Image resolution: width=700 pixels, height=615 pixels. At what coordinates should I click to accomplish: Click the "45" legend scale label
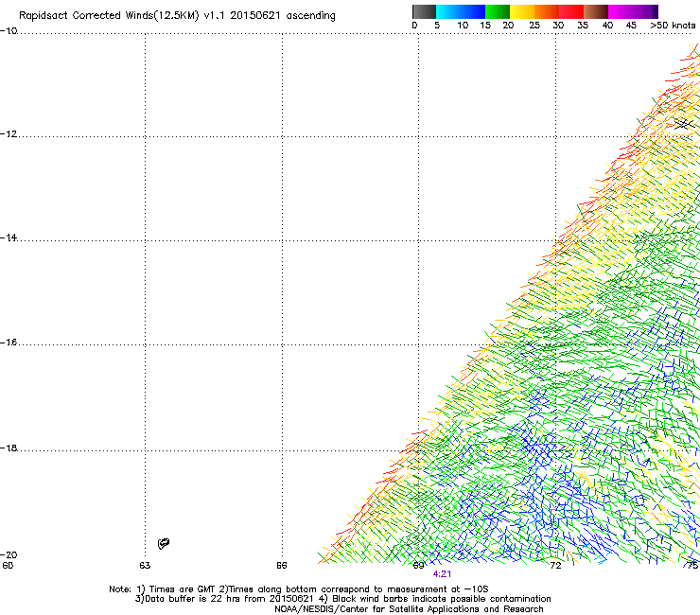[x=631, y=26]
